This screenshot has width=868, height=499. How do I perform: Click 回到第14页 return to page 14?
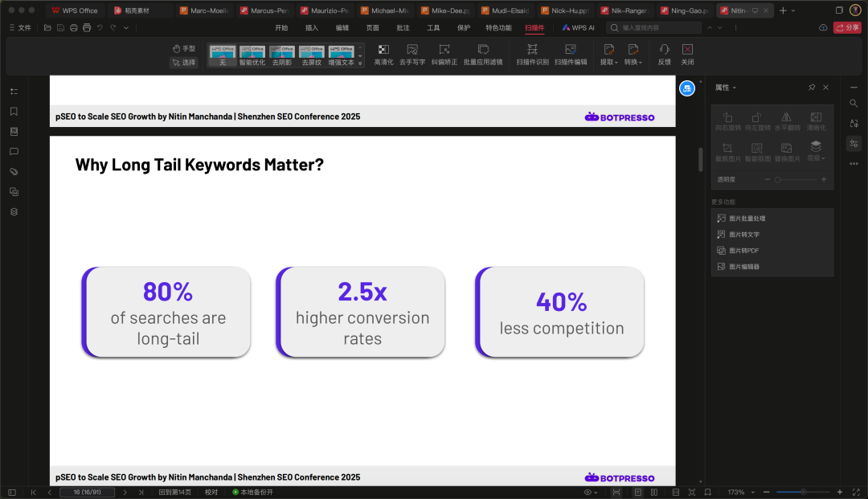click(175, 493)
